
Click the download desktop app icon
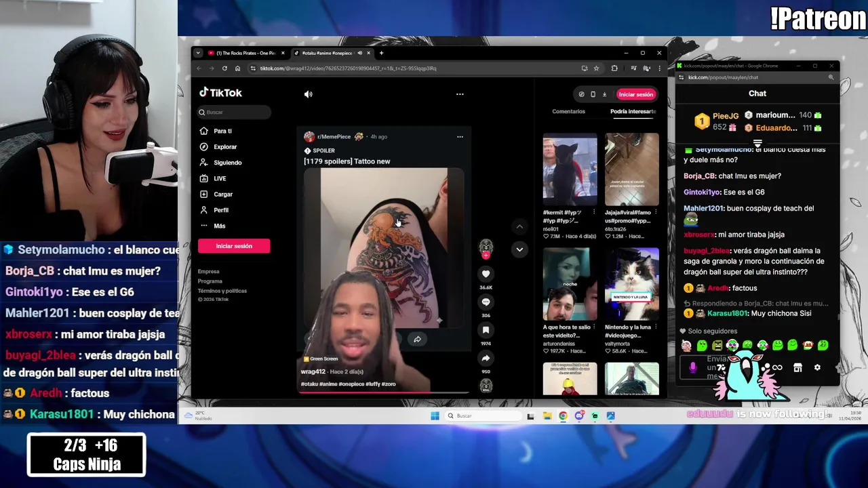pos(604,94)
